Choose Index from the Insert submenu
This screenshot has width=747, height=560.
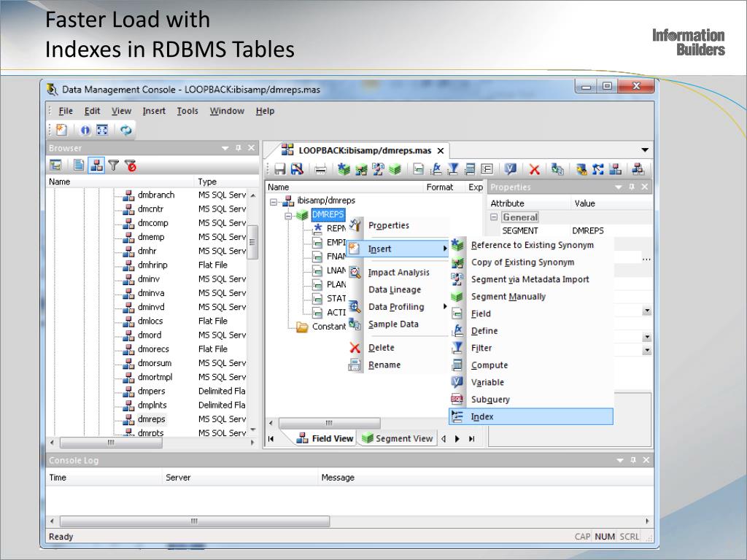pos(531,416)
